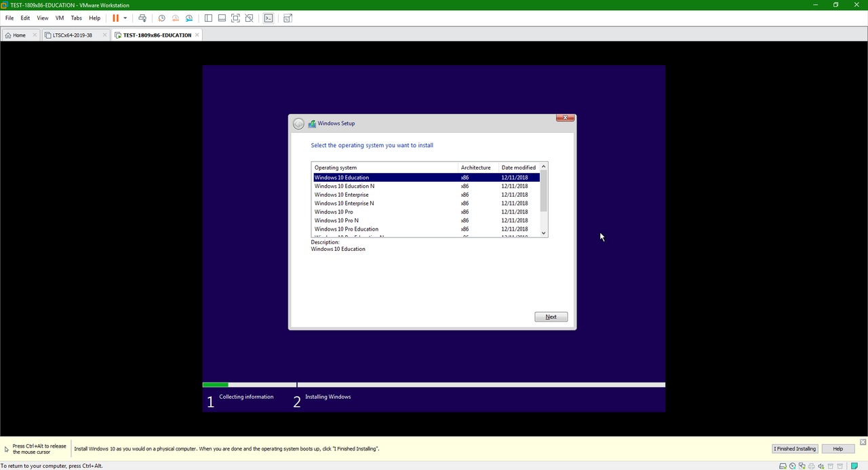Click the Windows Setup title icon

click(312, 123)
